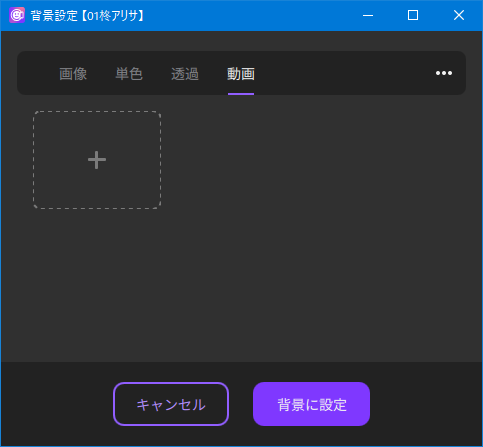Select the dashed add-video tile
Viewport: 483px width, 447px height.
97,160
